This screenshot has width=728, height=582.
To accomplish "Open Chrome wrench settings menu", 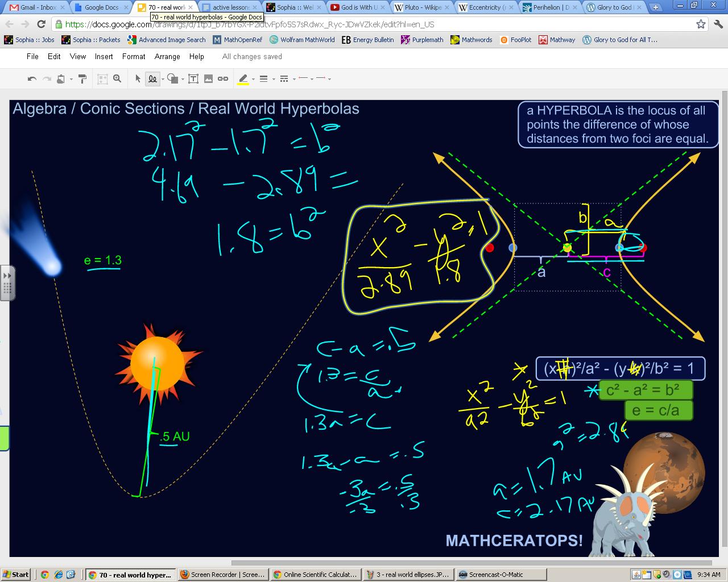I will click(x=718, y=24).
